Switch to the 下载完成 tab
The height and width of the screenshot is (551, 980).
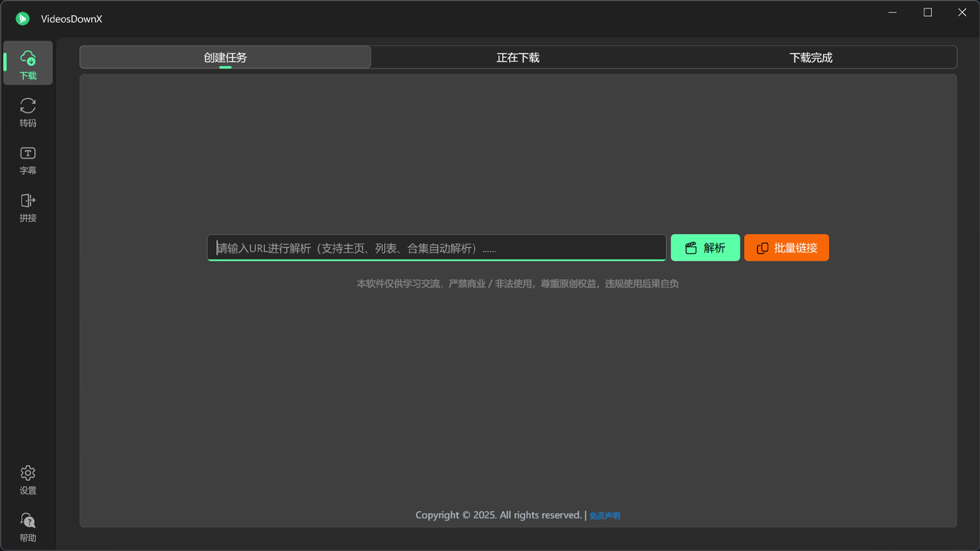pos(811,57)
